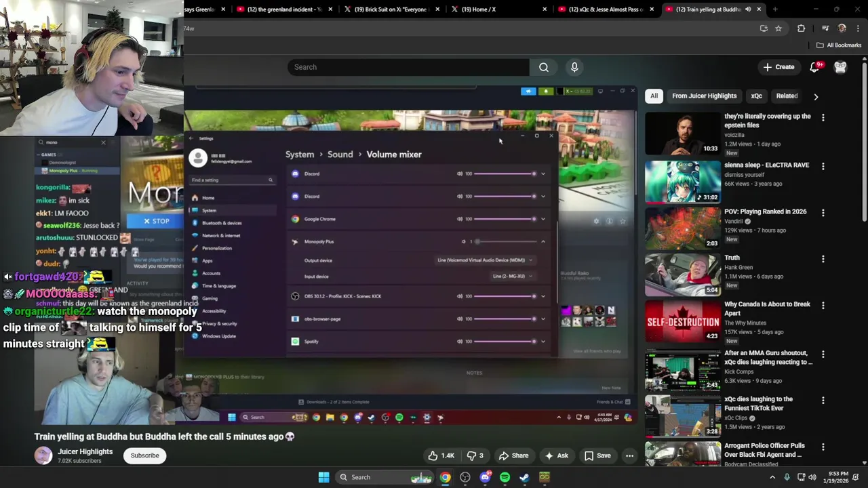This screenshot has width=868, height=488.
Task: Show hidden tray icons chevron
Action: [x=772, y=477]
